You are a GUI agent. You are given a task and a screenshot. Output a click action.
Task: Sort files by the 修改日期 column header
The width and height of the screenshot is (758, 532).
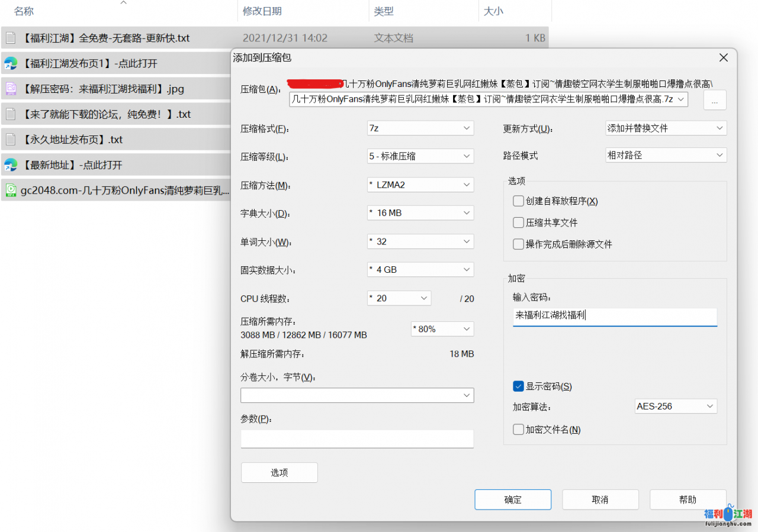[x=262, y=11]
